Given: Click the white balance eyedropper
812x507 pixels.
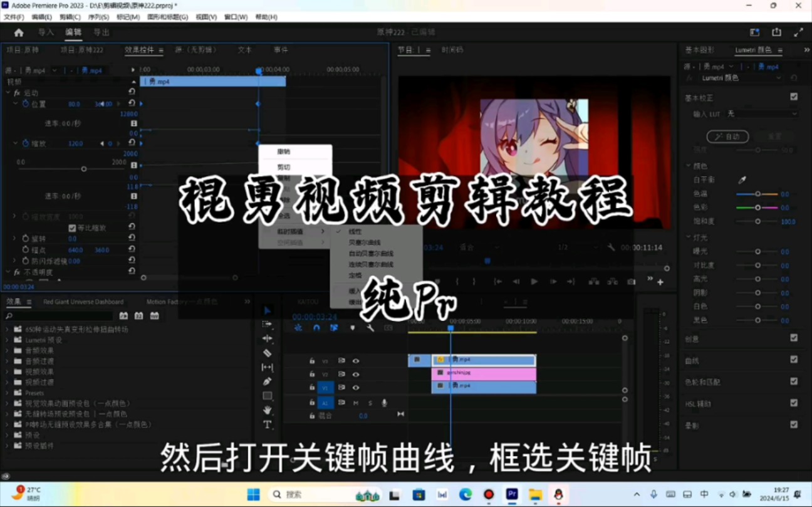Looking at the screenshot, I should pos(742,180).
